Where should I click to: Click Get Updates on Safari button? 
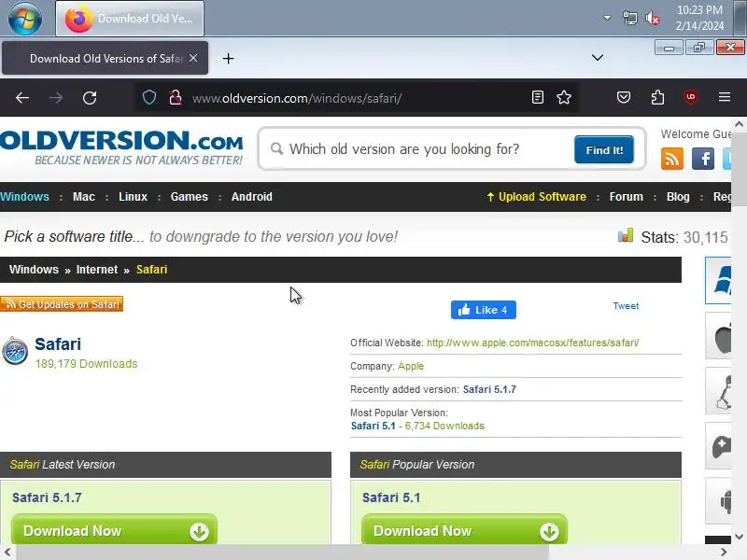(62, 304)
